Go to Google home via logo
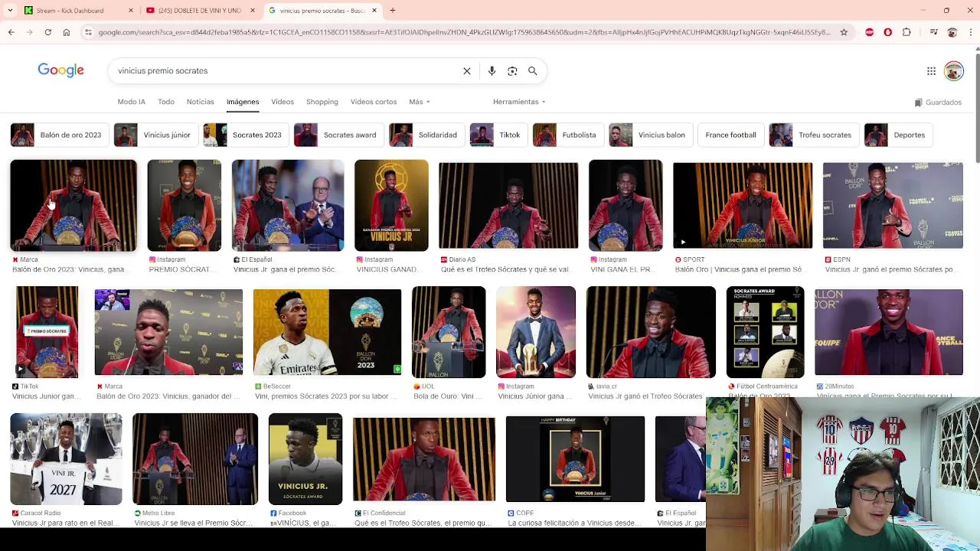Viewport: 980px width, 551px height. click(x=61, y=70)
